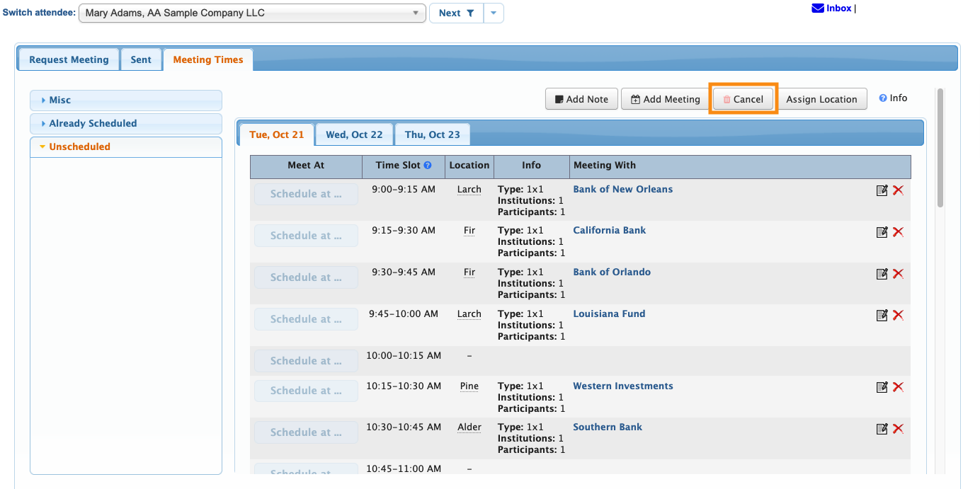The height and width of the screenshot is (489, 980).
Task: Switch to the Sent tab
Action: click(x=141, y=59)
